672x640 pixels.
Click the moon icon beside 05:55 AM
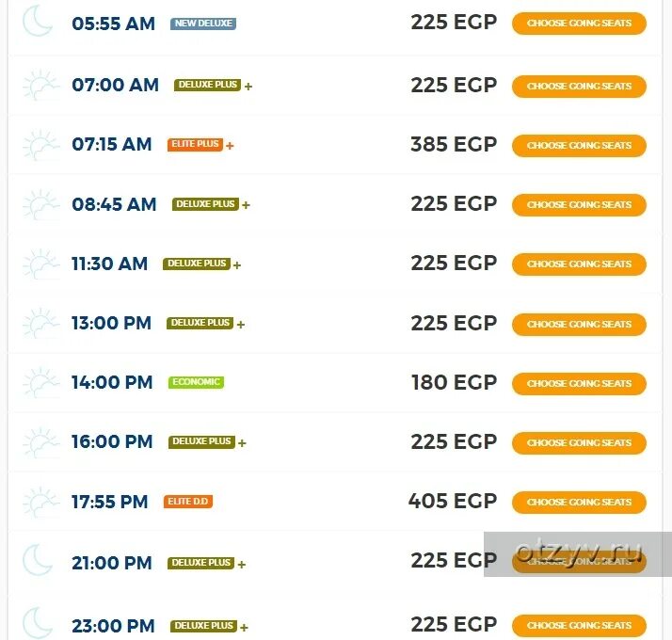(x=38, y=21)
